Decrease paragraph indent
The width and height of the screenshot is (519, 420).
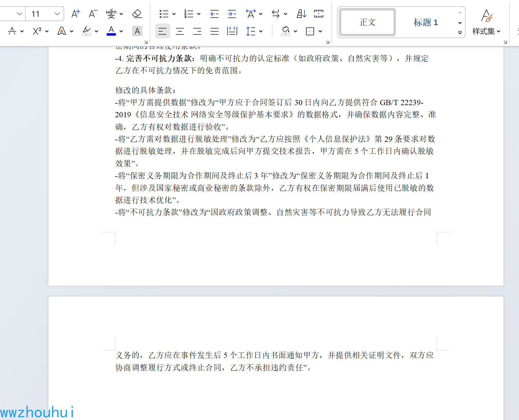click(x=214, y=14)
